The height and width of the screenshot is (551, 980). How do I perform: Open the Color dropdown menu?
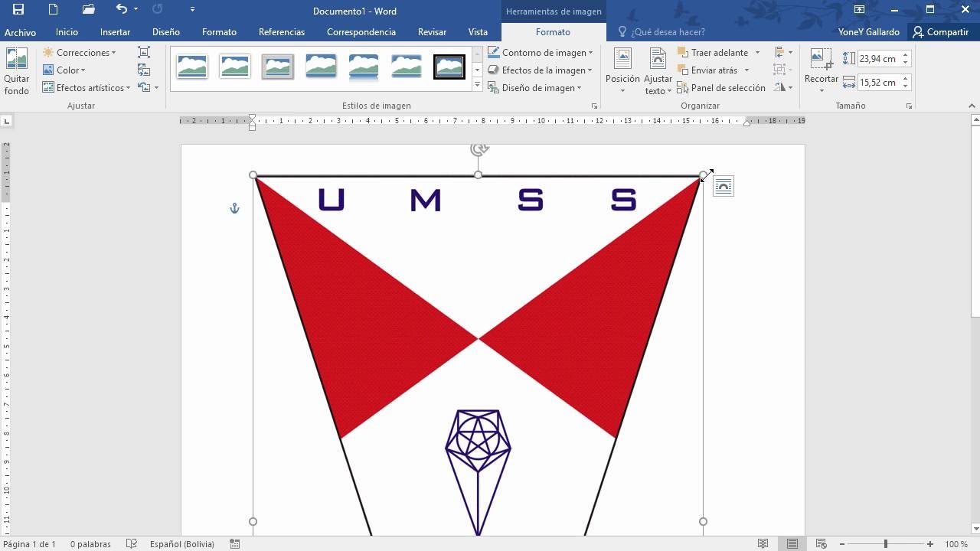[x=64, y=70]
